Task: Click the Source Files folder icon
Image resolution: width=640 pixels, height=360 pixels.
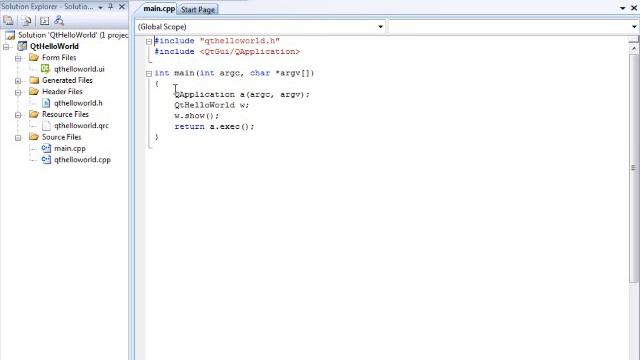Action: [34, 137]
